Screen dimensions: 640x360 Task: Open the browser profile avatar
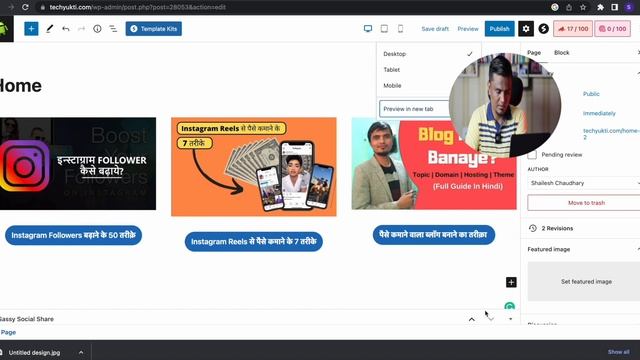[x=629, y=7]
